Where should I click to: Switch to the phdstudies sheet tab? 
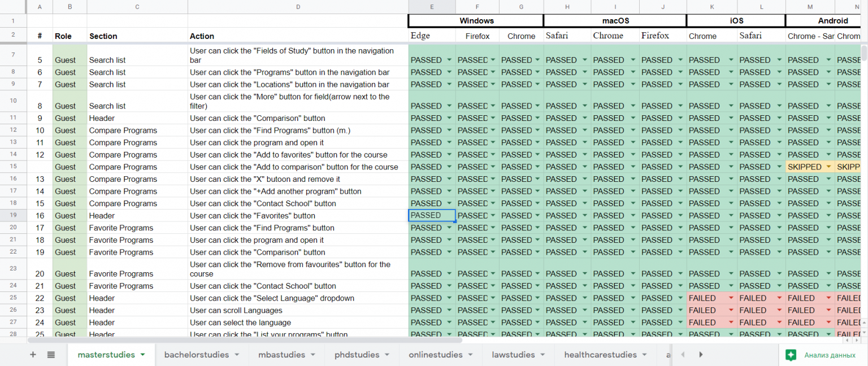(357, 355)
